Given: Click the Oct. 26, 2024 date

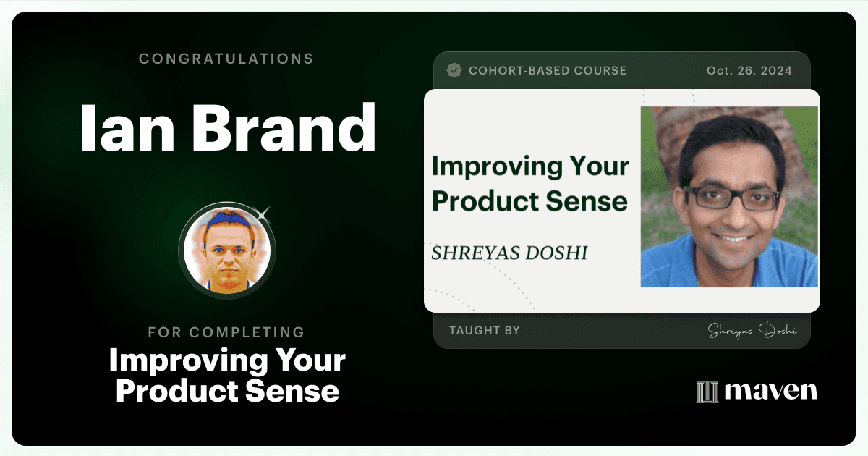Looking at the screenshot, I should coord(749,71).
